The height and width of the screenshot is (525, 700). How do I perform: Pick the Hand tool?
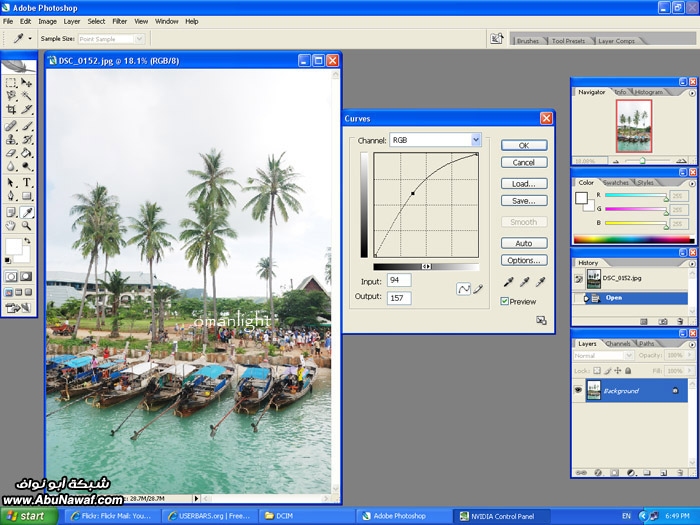point(11,226)
